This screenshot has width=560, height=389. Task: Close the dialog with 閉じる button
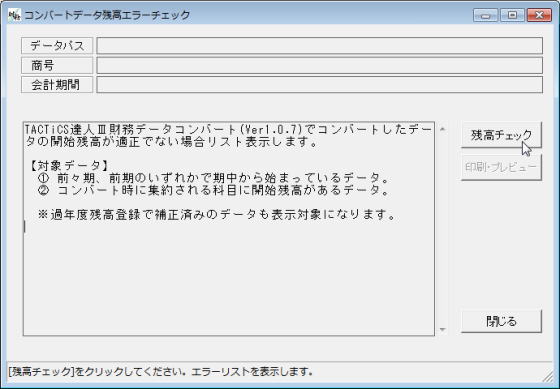(x=501, y=321)
